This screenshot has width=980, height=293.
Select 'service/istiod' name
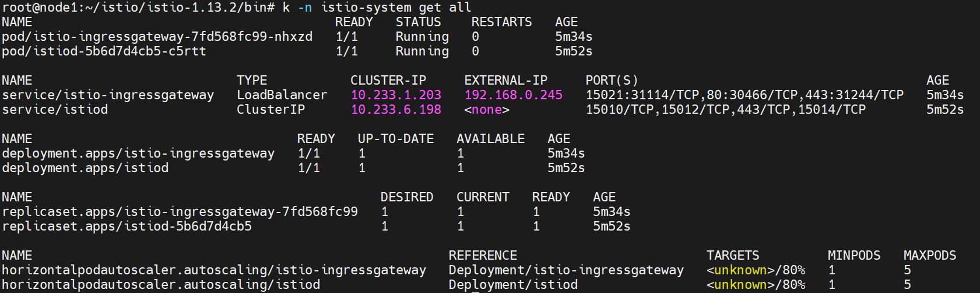(55, 110)
